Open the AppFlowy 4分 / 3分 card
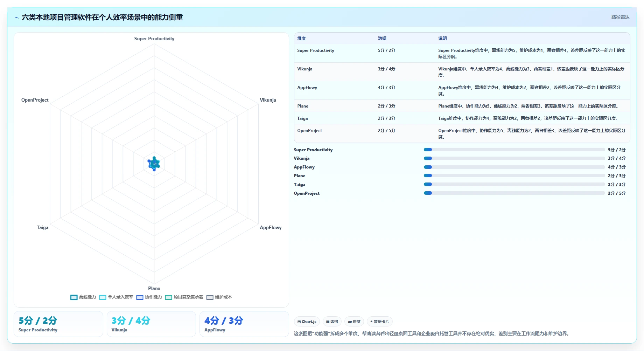644x351 pixels. [x=244, y=324]
